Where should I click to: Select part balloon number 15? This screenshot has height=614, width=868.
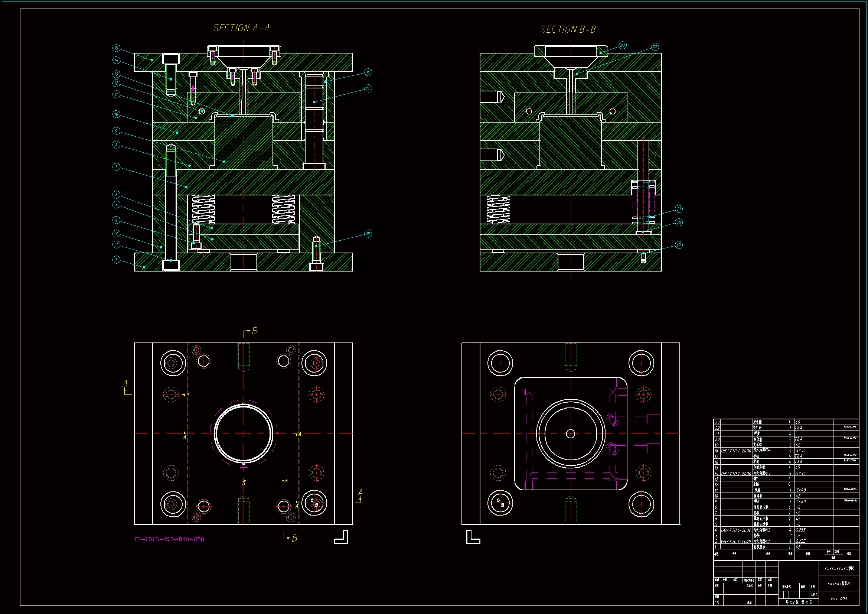click(x=116, y=48)
